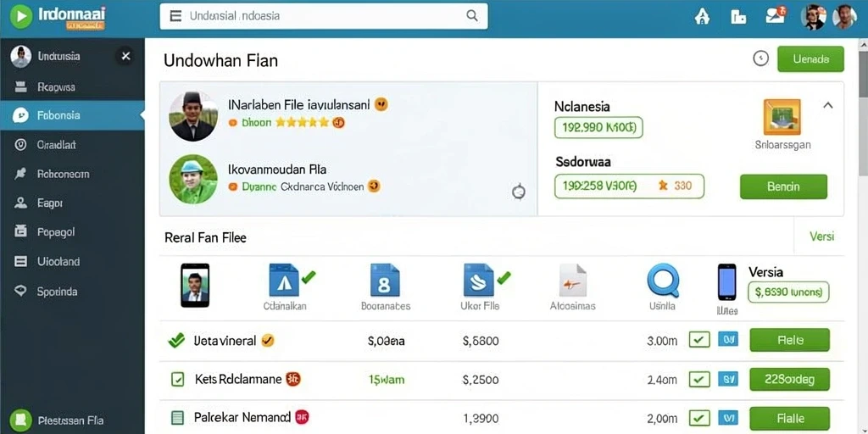This screenshot has height=434, width=868.
Task: Open the home icon in top bar
Action: point(702,17)
